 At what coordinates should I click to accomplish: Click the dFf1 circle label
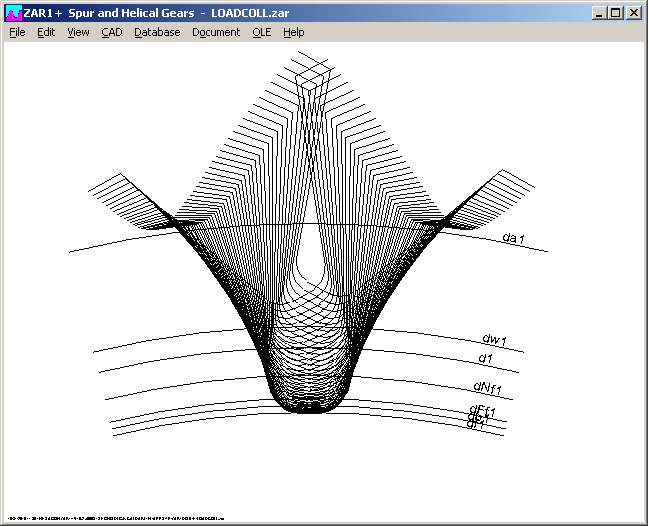(482, 410)
